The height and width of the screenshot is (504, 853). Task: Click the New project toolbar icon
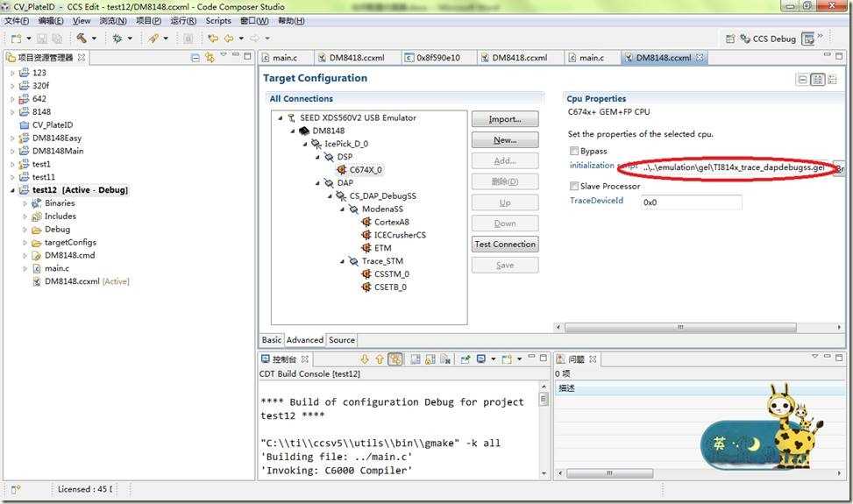(17, 39)
